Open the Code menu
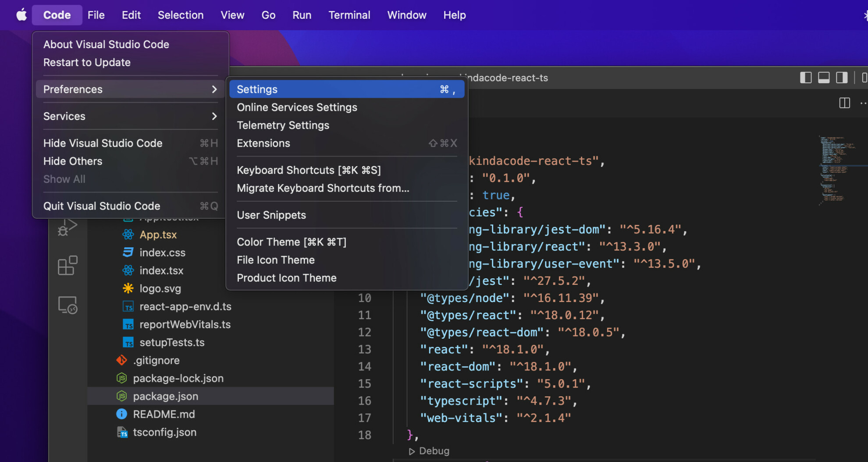This screenshot has height=462, width=868. 57,15
